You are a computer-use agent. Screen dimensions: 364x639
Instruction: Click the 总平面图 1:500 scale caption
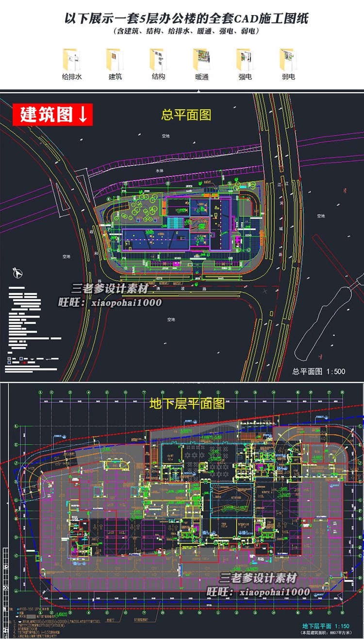point(319,372)
